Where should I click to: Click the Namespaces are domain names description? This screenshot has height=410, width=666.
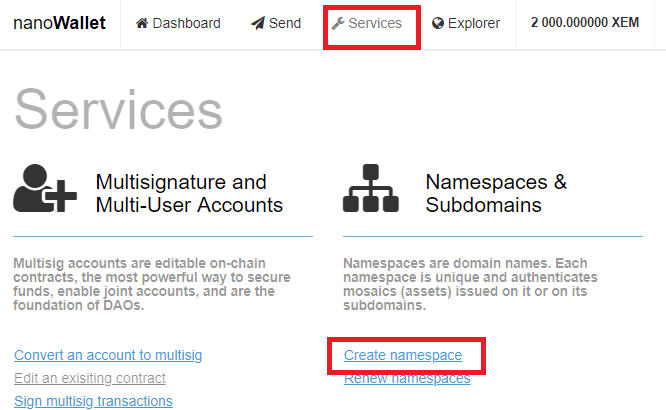pyautogui.click(x=470, y=284)
